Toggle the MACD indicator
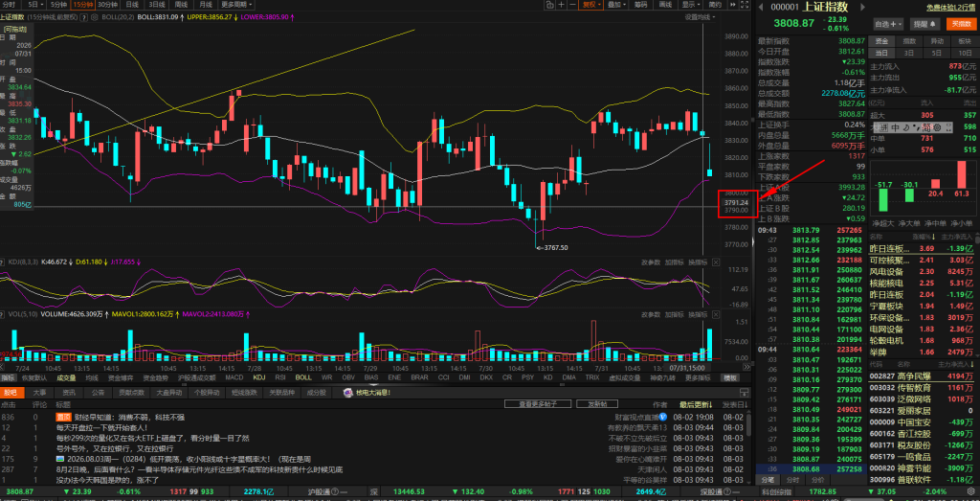The height and width of the screenshot is (501, 980). click(234, 377)
